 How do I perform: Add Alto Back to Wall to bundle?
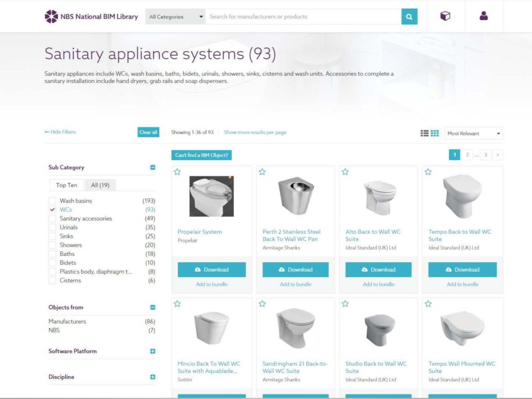click(379, 284)
